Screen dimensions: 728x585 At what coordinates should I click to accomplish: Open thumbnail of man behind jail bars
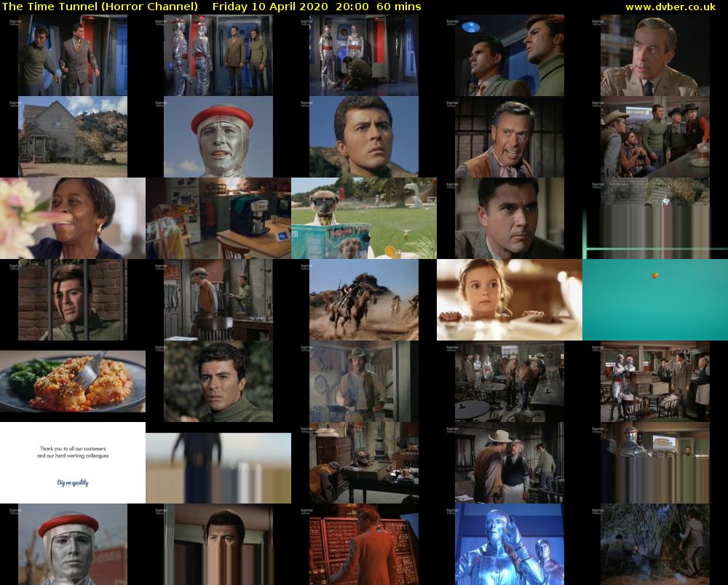[x=72, y=300]
